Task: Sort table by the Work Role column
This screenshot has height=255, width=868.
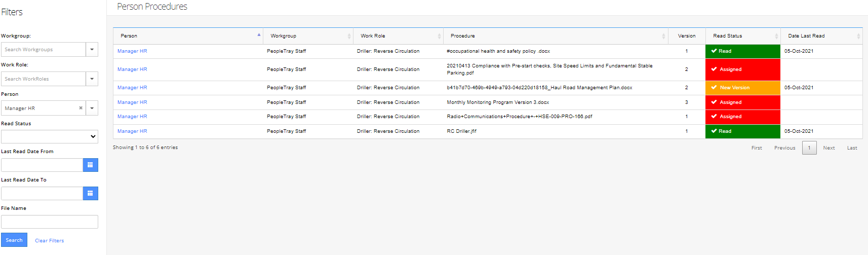Action: click(398, 36)
